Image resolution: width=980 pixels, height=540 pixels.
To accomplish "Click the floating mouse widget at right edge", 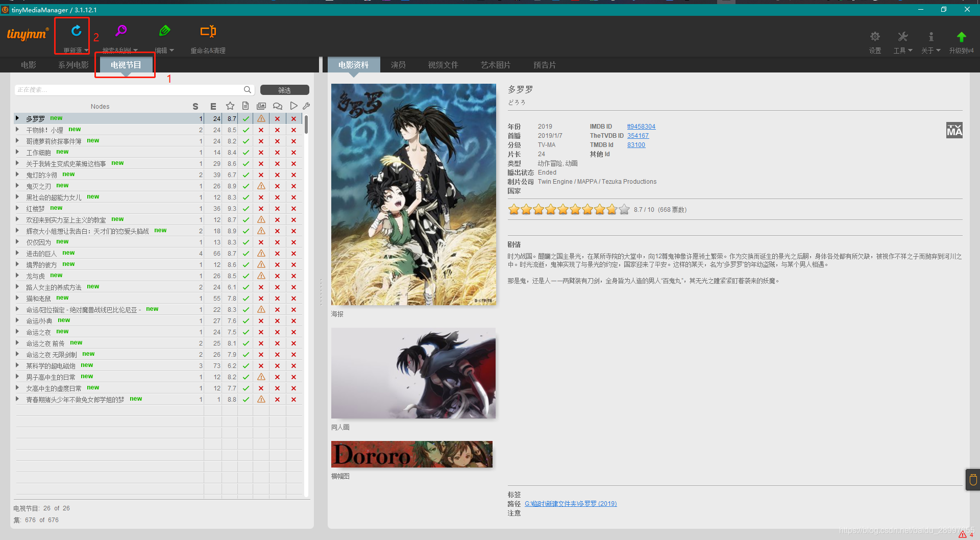I will (x=973, y=480).
